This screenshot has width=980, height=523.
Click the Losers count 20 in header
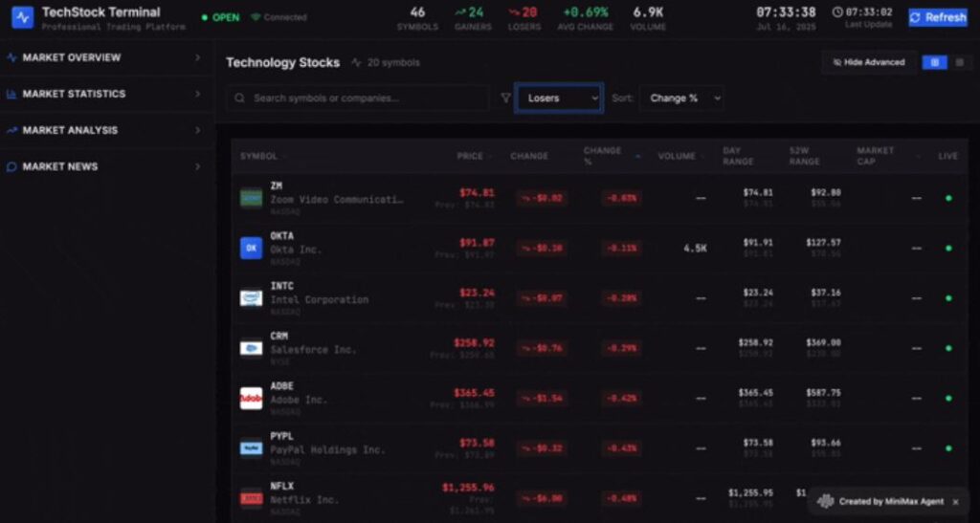click(x=523, y=11)
